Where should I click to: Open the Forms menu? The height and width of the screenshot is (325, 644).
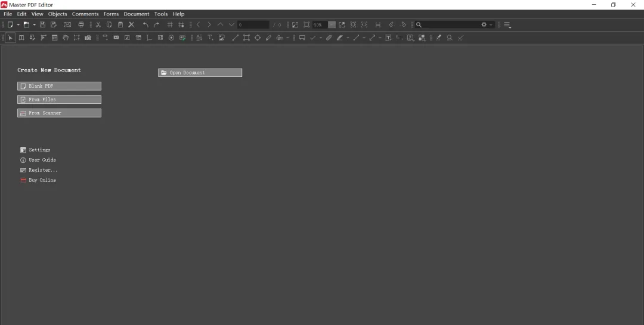tap(111, 14)
